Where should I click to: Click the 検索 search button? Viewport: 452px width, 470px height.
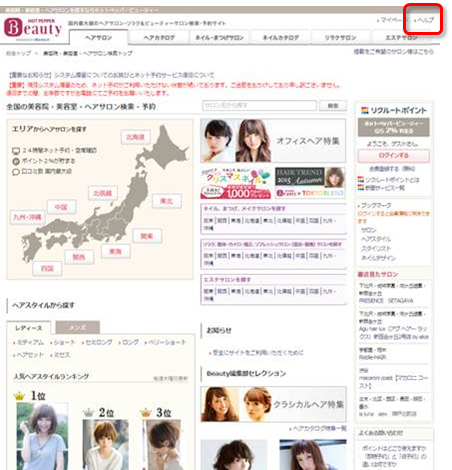pyautogui.click(x=333, y=106)
